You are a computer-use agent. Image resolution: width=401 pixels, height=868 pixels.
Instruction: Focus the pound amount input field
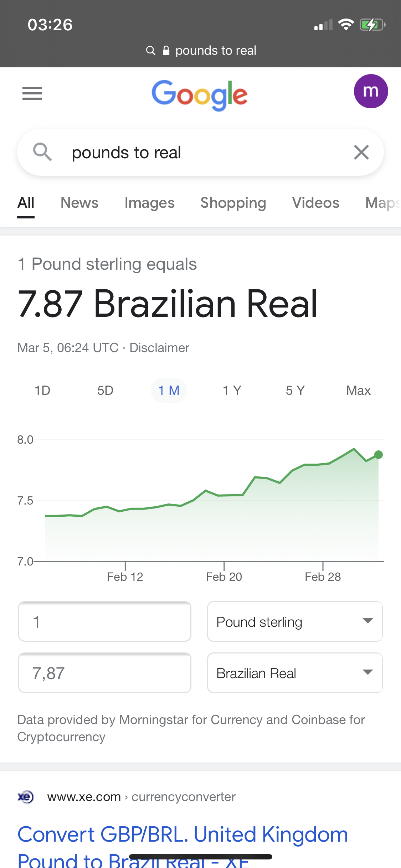tap(105, 622)
